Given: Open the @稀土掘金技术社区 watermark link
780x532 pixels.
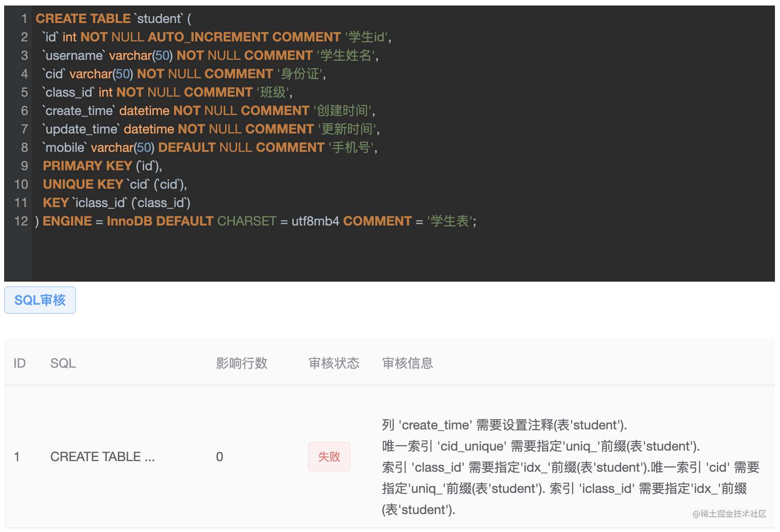Looking at the screenshot, I should click(x=729, y=514).
